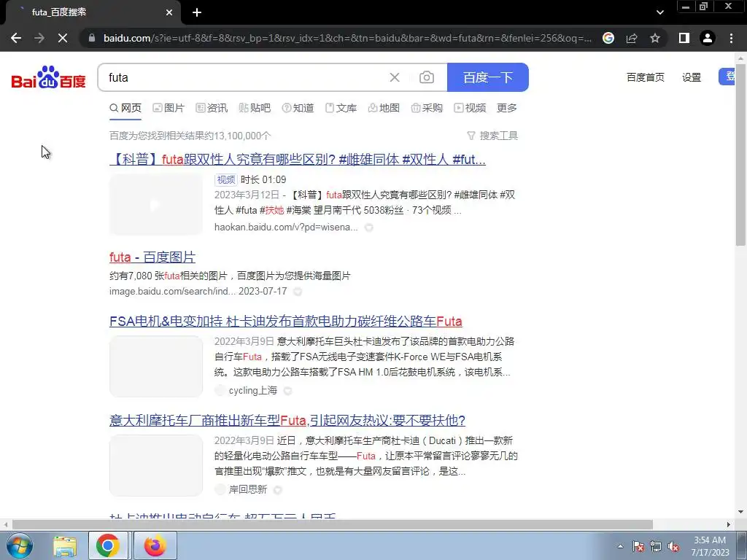Click the share page icon

pos(632,38)
